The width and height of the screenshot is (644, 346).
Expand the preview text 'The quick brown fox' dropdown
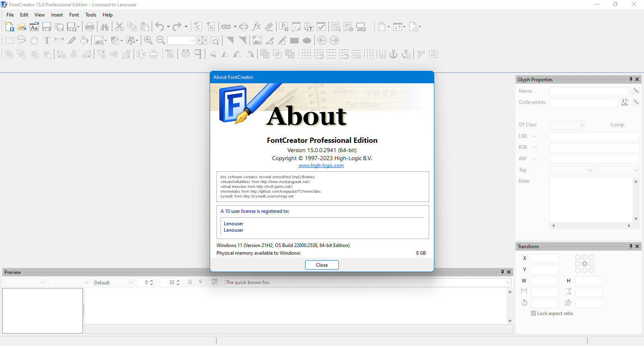click(508, 282)
